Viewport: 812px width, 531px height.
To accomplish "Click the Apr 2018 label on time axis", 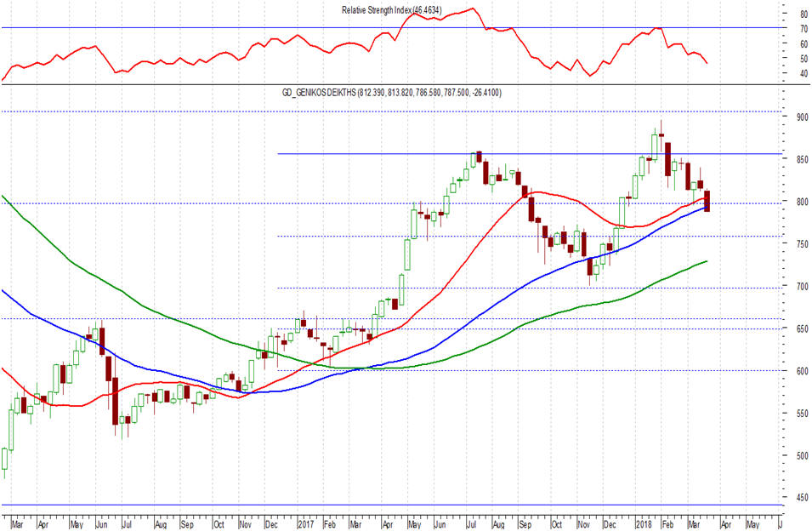I will tap(726, 524).
